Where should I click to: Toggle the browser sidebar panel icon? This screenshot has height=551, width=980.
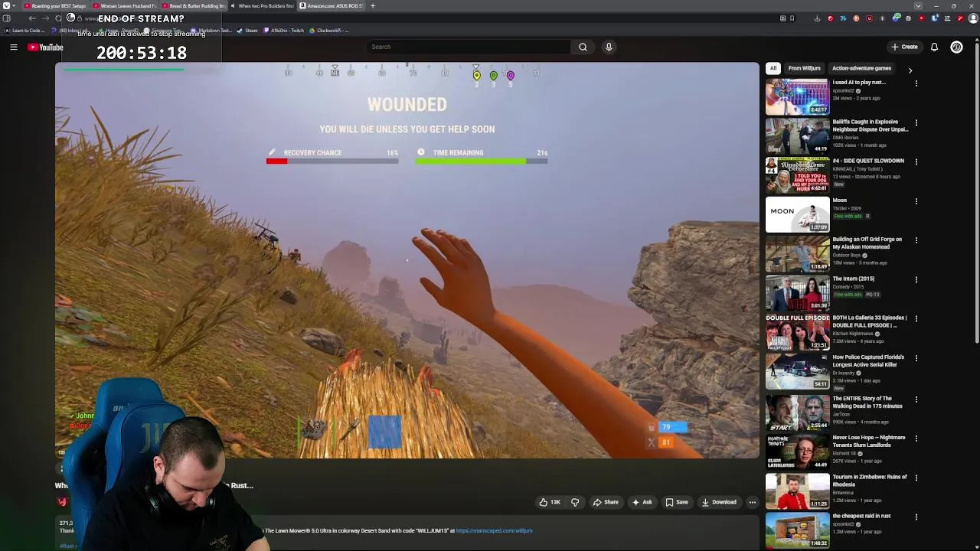[6, 18]
